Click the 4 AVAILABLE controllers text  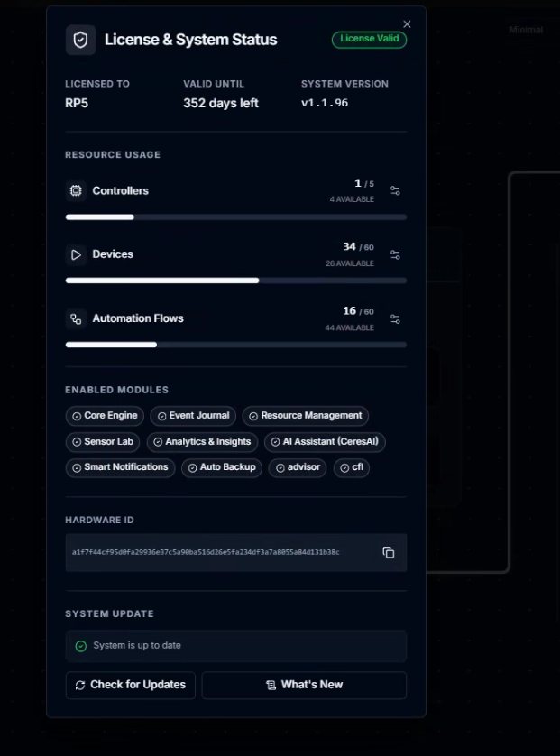[352, 199]
